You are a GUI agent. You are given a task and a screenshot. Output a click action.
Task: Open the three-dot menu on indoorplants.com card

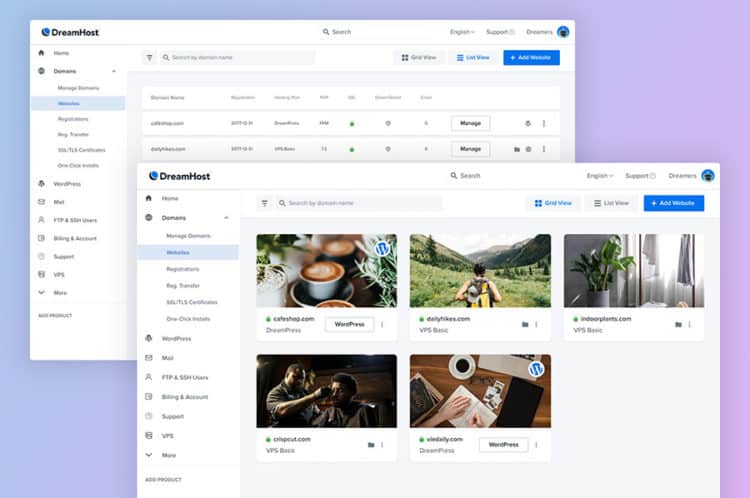pyautogui.click(x=689, y=324)
